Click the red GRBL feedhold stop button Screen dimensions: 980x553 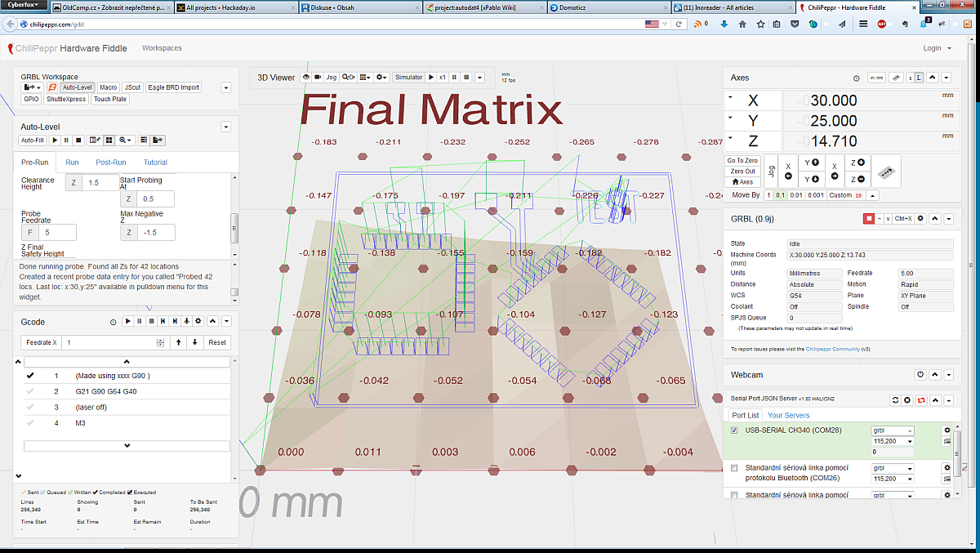[869, 219]
